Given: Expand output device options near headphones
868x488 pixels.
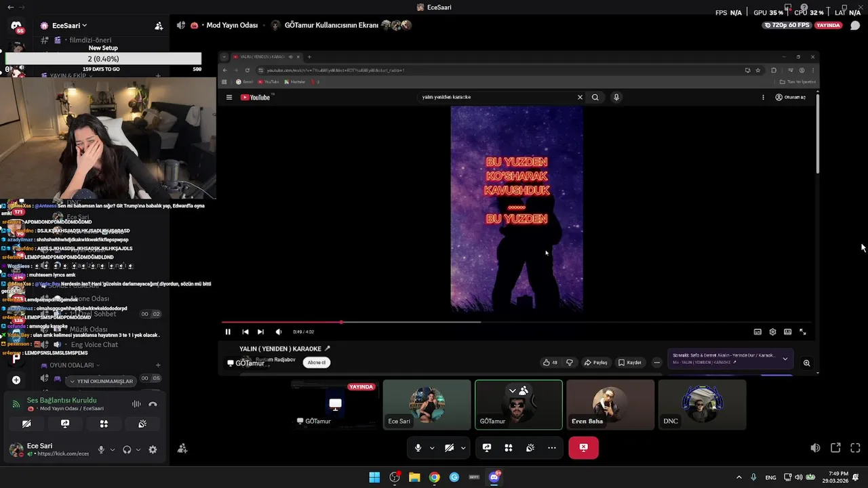Looking at the screenshot, I should (138, 449).
